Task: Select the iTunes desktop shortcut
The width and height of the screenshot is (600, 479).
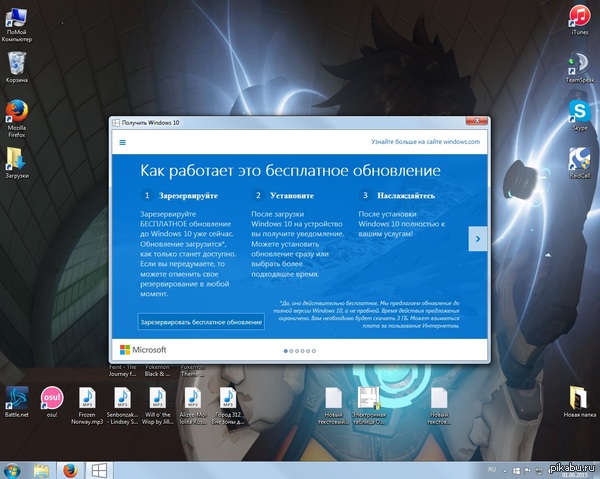Action: [x=580, y=20]
